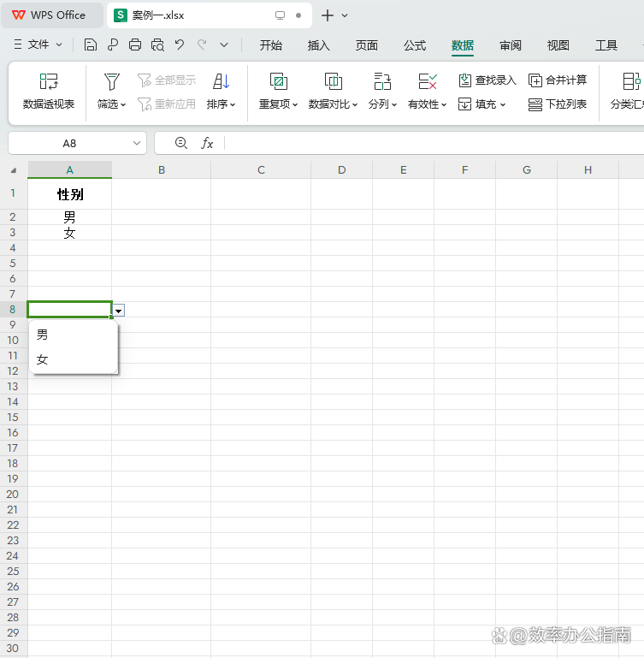Expand the Name Box dropdown chevron
Viewport: 644px width, 658px height.
point(136,143)
